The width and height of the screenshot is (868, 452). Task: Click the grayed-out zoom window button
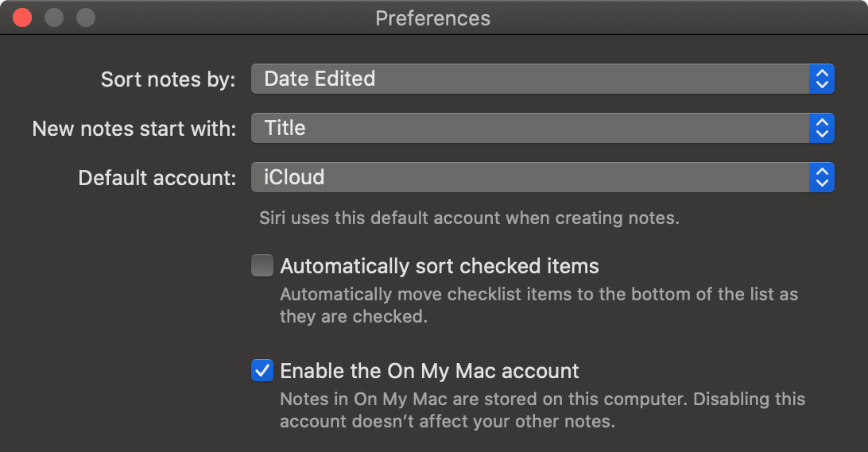(85, 17)
